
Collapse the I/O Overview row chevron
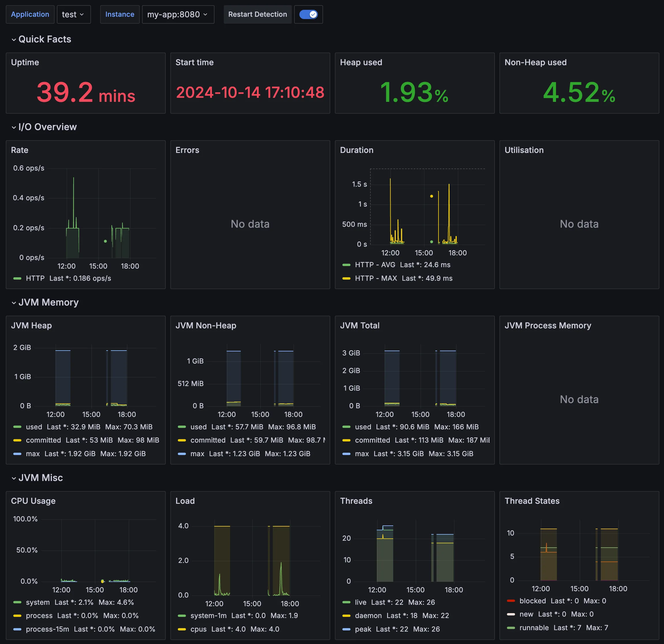pyautogui.click(x=14, y=127)
